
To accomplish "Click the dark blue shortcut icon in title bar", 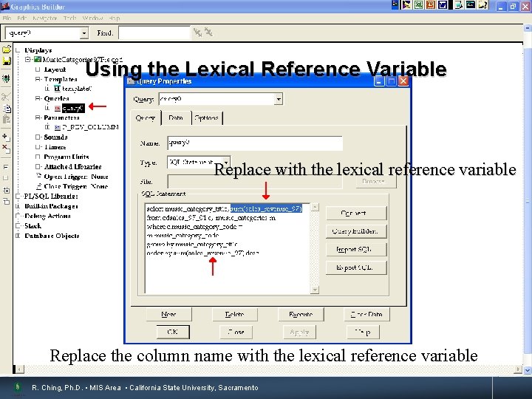I will (x=443, y=4).
